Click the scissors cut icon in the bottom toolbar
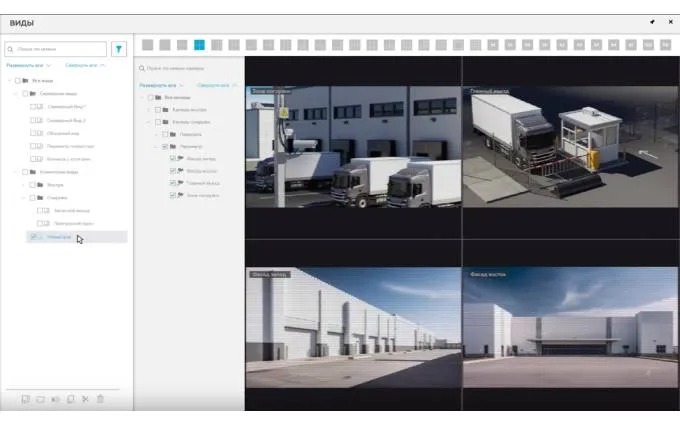The height and width of the screenshot is (425, 680). (x=85, y=399)
